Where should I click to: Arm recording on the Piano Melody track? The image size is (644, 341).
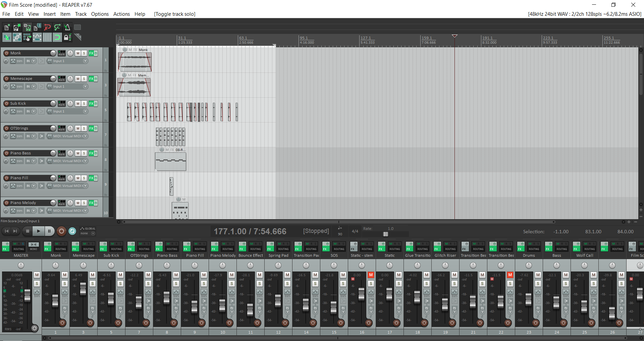pos(6,203)
